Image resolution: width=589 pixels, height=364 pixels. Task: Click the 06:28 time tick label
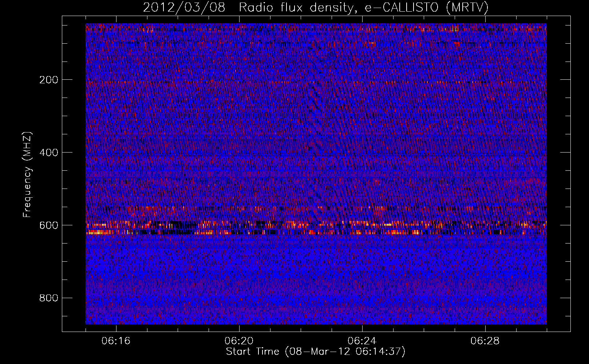[485, 341]
